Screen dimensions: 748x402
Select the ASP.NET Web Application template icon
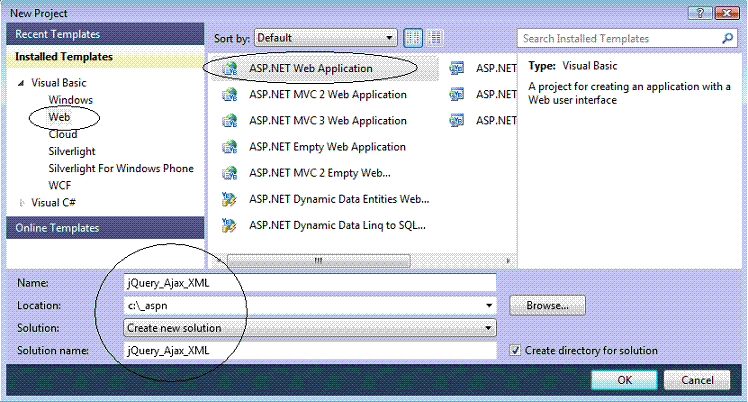pos(229,69)
